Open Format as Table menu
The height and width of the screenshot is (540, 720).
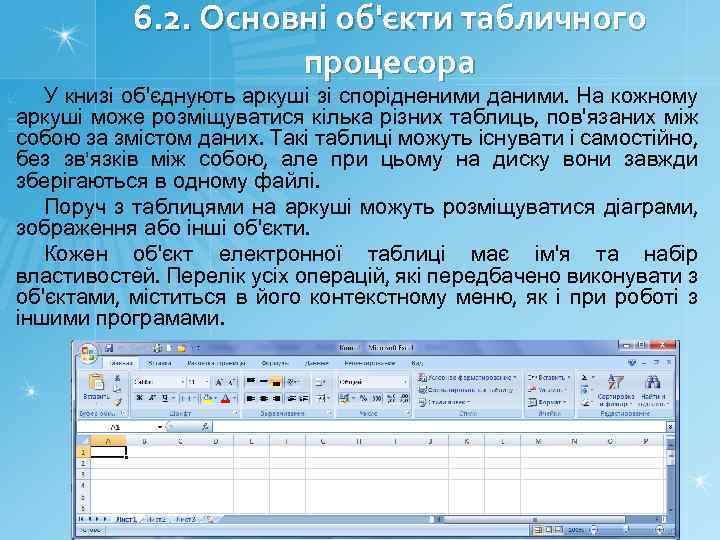pyautogui.click(x=466, y=390)
